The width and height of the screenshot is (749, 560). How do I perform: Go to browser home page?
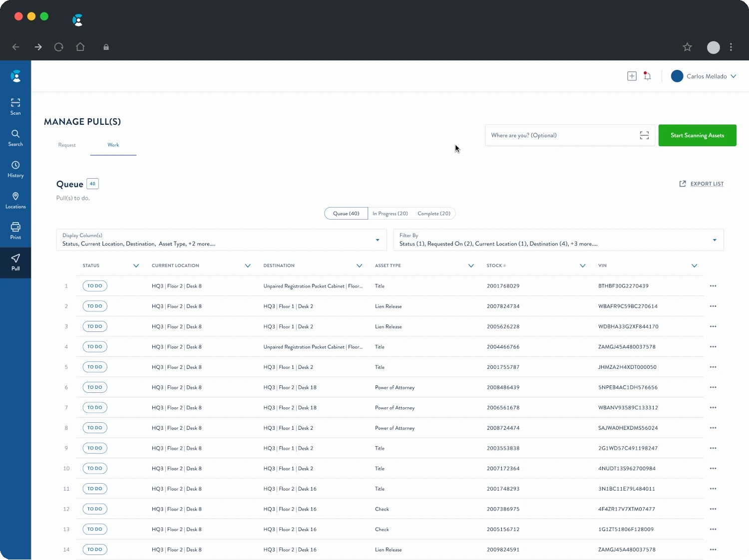(80, 47)
